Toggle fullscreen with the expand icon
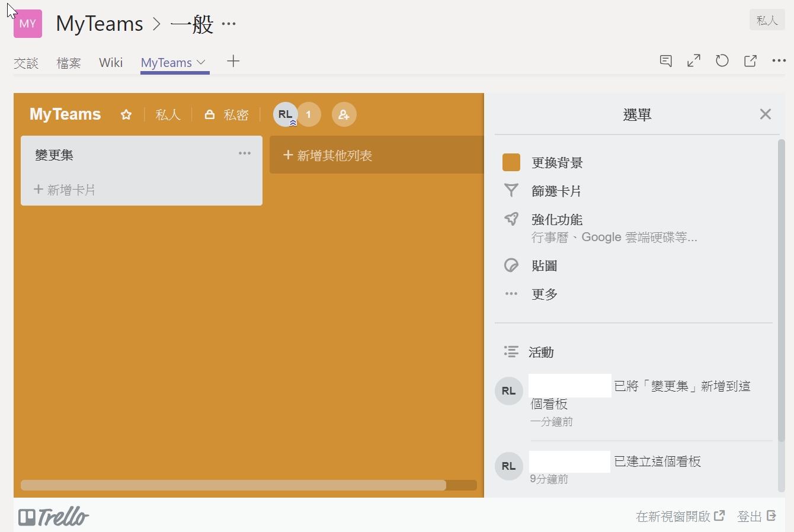The width and height of the screenshot is (794, 532). (693, 60)
